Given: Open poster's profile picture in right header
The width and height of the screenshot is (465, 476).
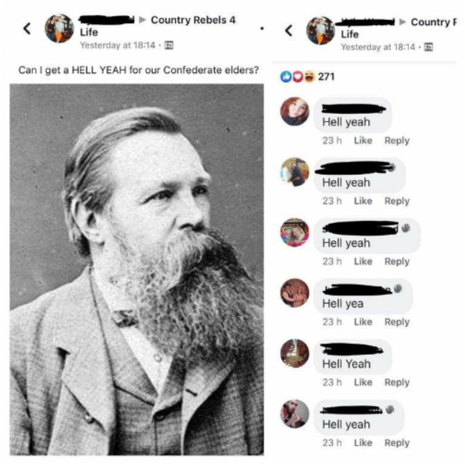Looking at the screenshot, I should [320, 31].
